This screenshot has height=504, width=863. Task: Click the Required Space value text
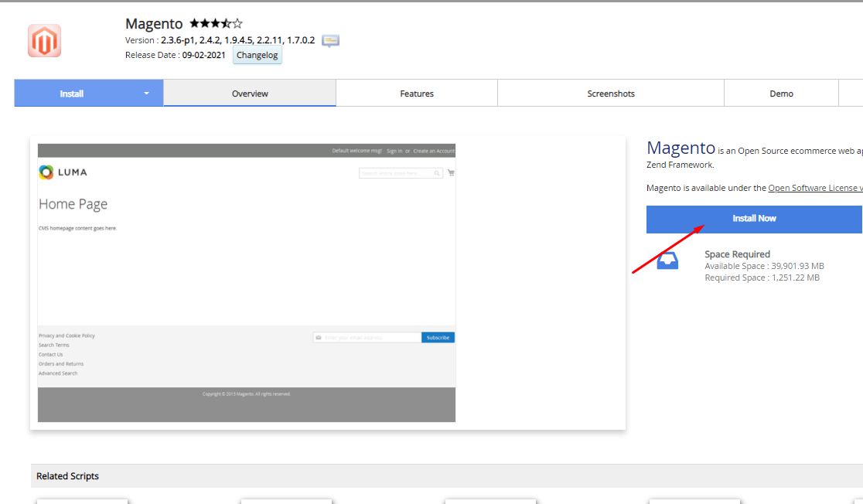795,278
